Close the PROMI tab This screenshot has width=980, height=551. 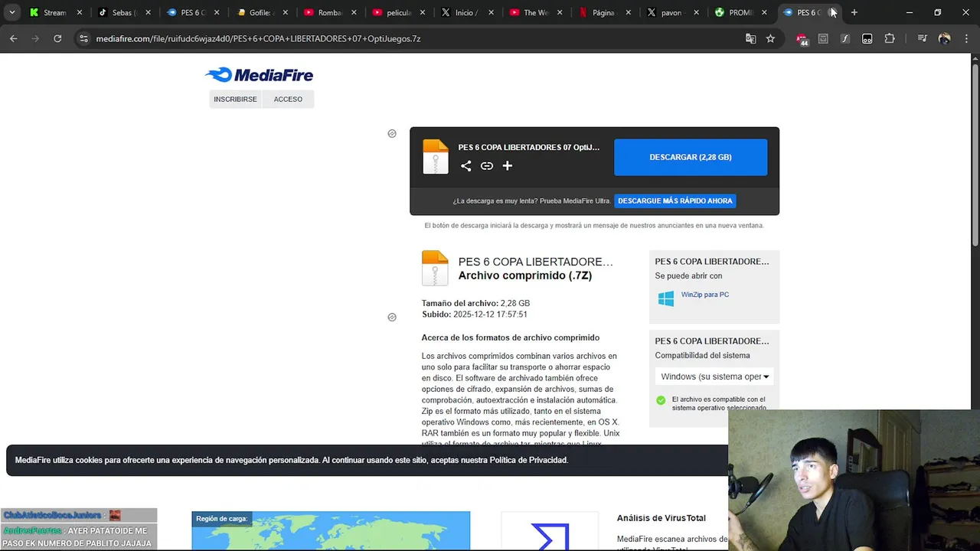[764, 12]
